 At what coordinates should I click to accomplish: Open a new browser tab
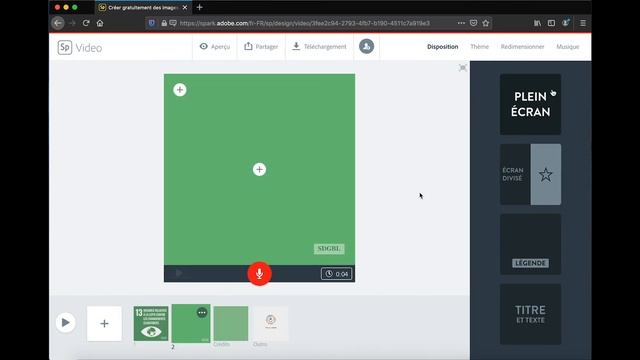click(200, 7)
